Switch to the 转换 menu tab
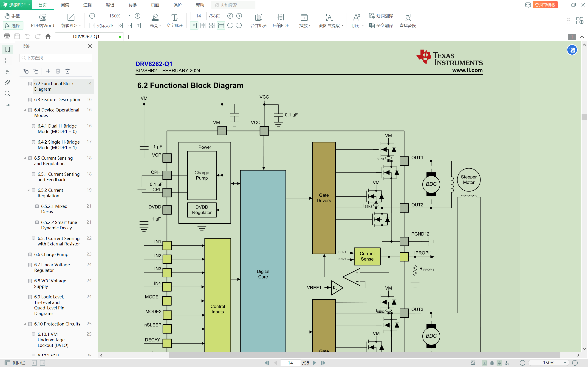Image resolution: width=588 pixels, height=367 pixels. click(133, 5)
